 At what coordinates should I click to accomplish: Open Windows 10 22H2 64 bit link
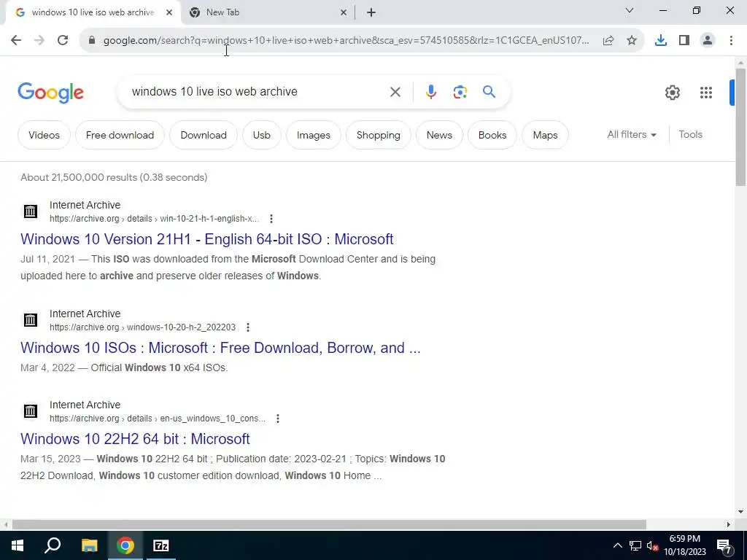point(135,439)
